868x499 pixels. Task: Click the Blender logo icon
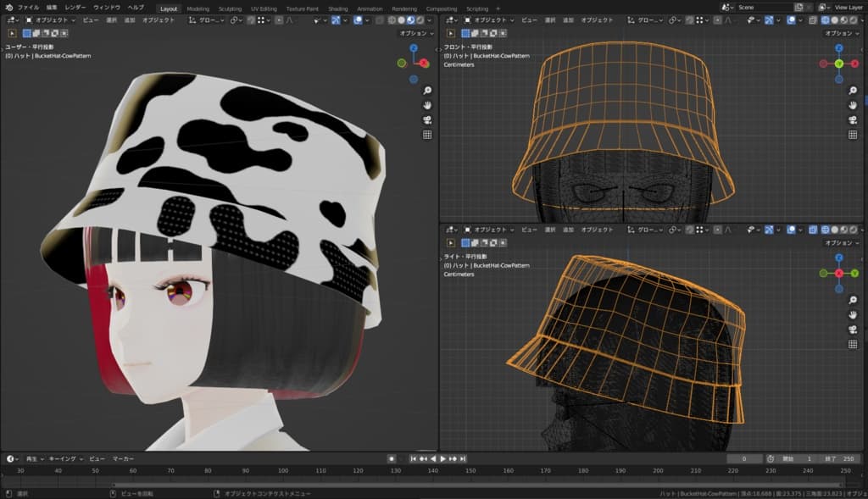click(8, 8)
